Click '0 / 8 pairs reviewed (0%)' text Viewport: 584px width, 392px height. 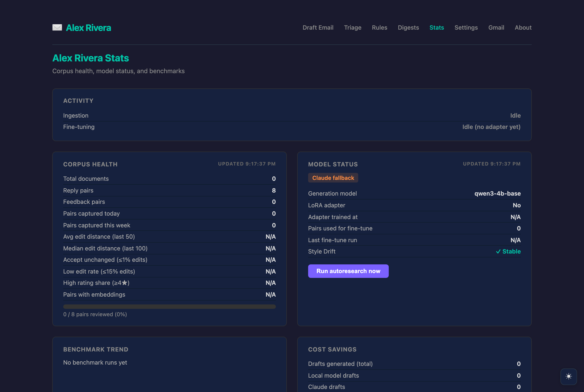[95, 314]
